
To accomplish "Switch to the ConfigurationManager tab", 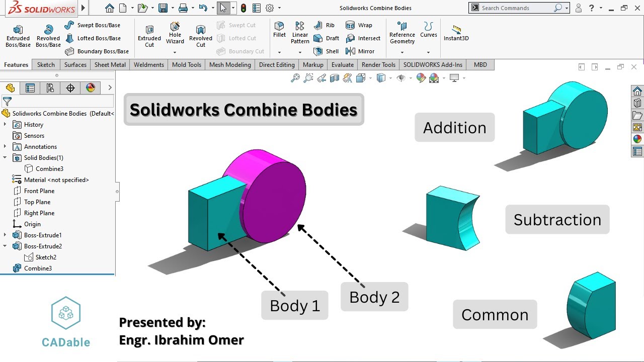I will pyautogui.click(x=50, y=88).
